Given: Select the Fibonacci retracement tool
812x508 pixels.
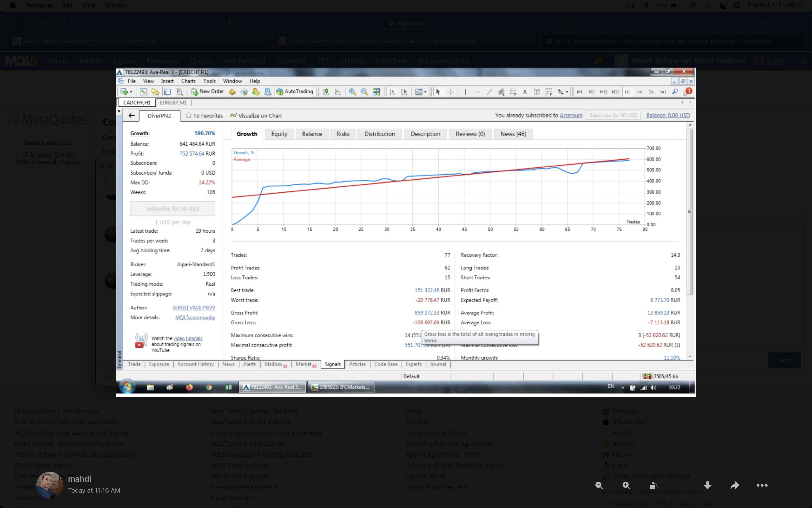Looking at the screenshot, I should tap(513, 92).
